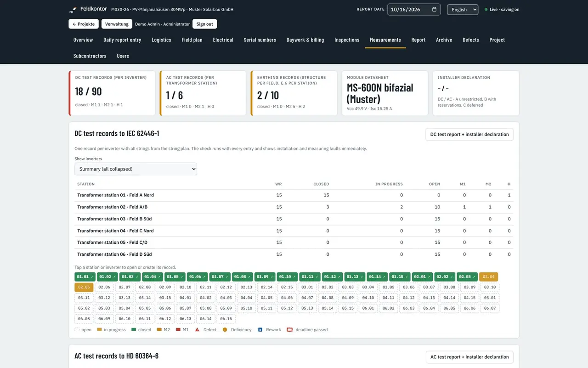This screenshot has height=368, width=588.
Task: Select the Field plan tab
Action: coord(192,40)
